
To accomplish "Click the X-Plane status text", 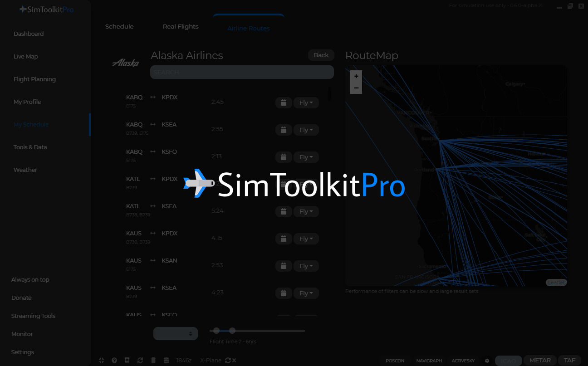I will (x=211, y=361).
